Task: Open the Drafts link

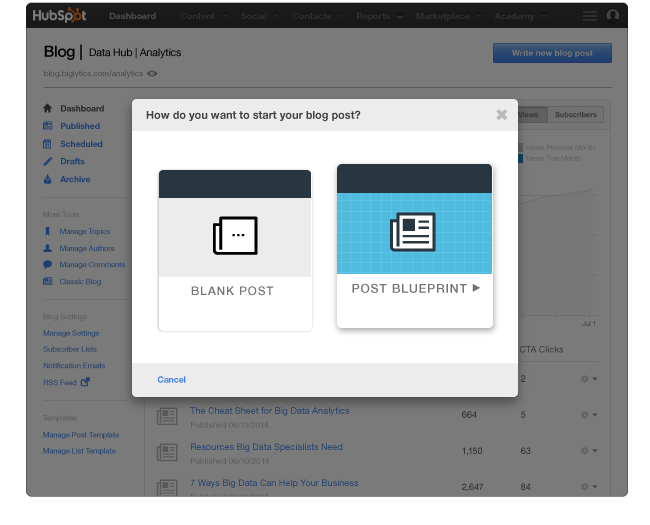Action: [73, 161]
